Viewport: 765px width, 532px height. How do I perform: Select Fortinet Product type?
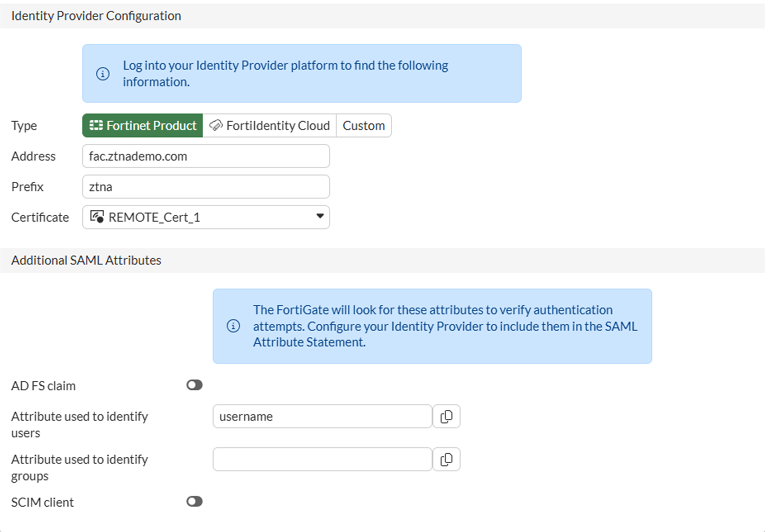pos(143,125)
